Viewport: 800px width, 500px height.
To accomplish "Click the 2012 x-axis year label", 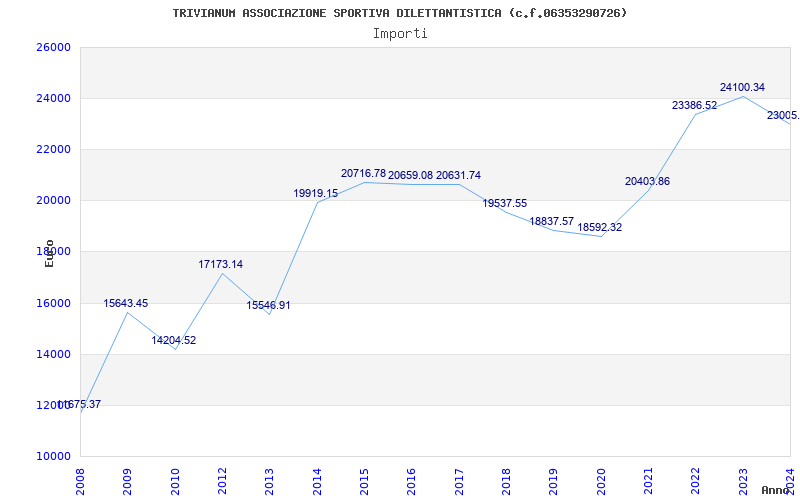I will tap(222, 481).
